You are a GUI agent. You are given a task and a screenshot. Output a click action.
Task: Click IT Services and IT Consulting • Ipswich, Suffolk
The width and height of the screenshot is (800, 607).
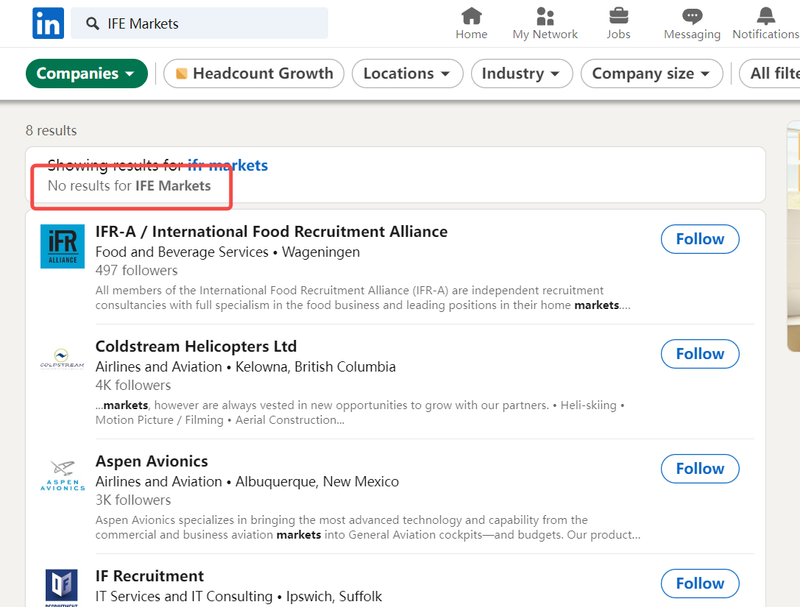pyautogui.click(x=238, y=596)
